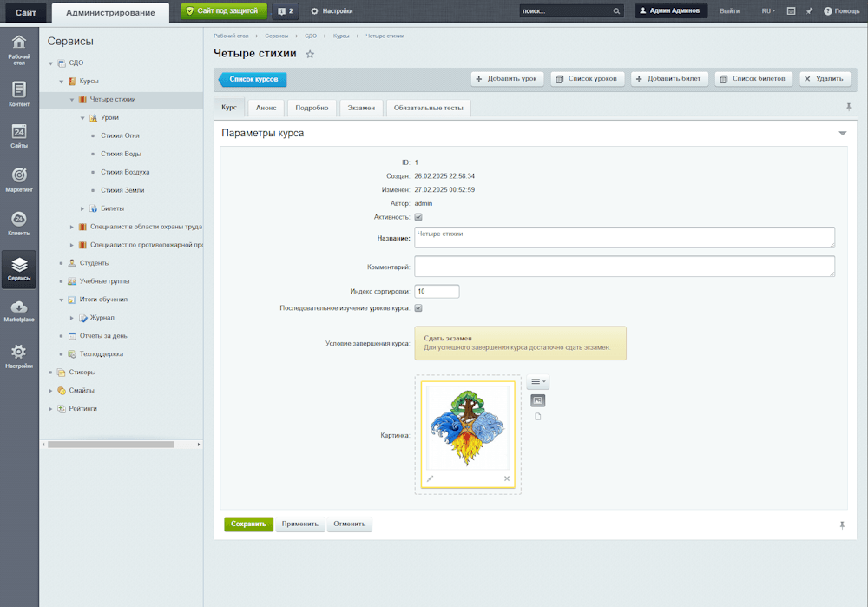Select the Сервисы sidebar section
Screen dimensions: 868x607
[19, 269]
